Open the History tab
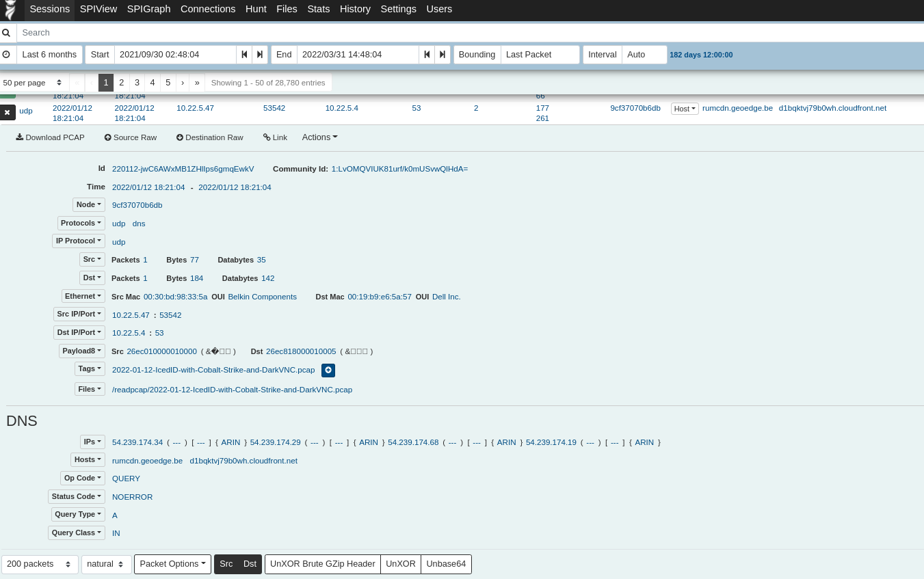 click(x=355, y=10)
